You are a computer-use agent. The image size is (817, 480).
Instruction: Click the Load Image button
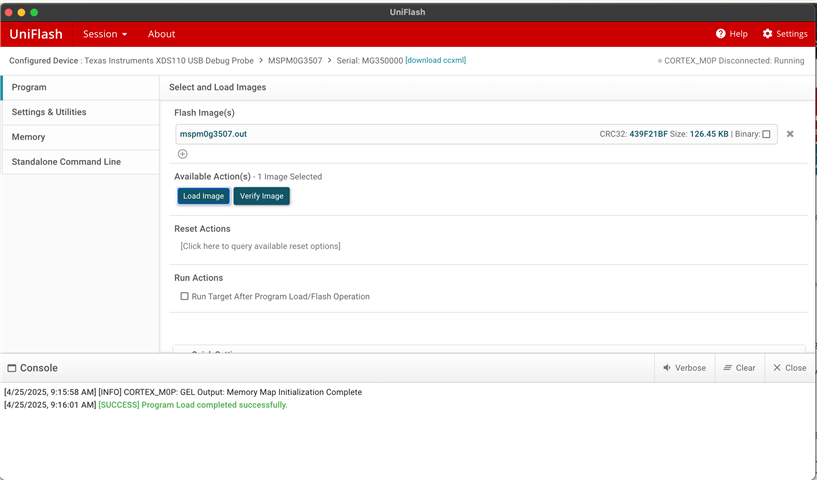coord(203,196)
